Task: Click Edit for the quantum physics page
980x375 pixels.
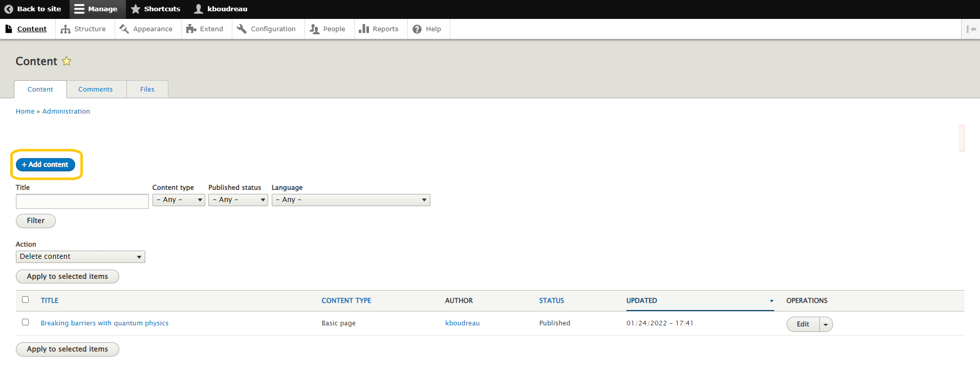Action: click(x=803, y=324)
